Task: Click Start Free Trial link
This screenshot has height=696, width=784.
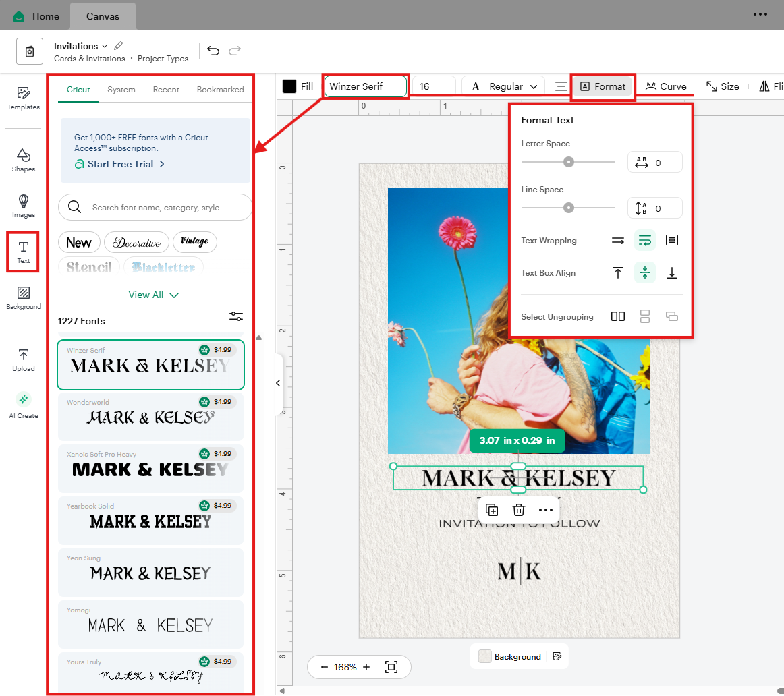Action: pyautogui.click(x=120, y=164)
